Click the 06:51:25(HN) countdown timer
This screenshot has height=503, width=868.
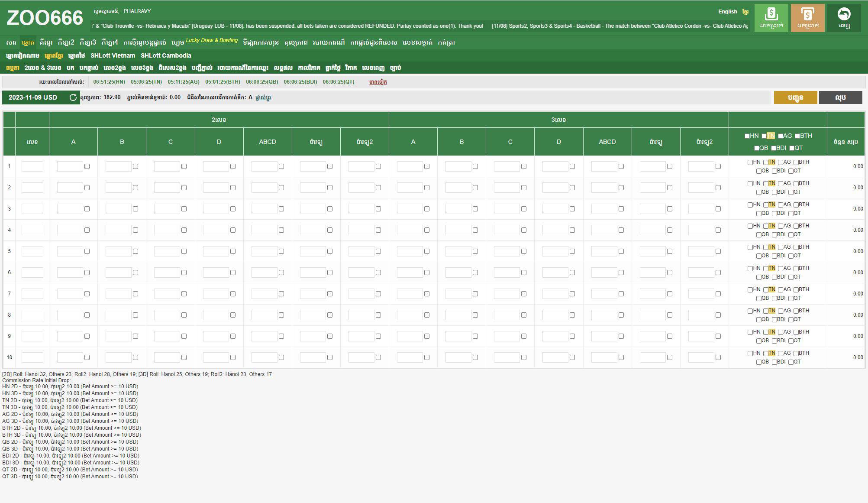click(x=109, y=82)
